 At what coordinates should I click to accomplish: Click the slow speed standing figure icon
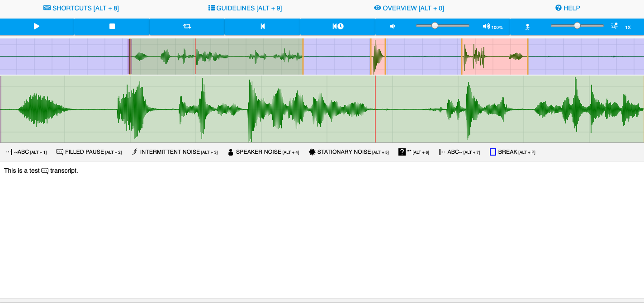pyautogui.click(x=527, y=27)
